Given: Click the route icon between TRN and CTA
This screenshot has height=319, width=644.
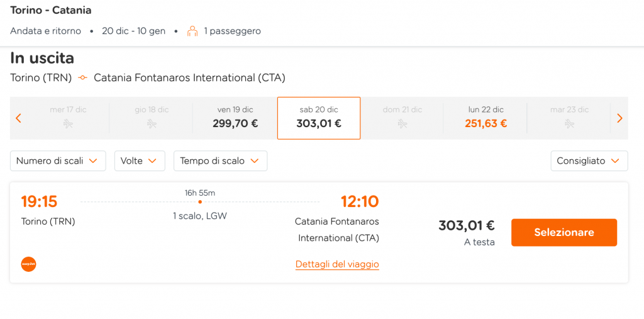Looking at the screenshot, I should tap(83, 77).
